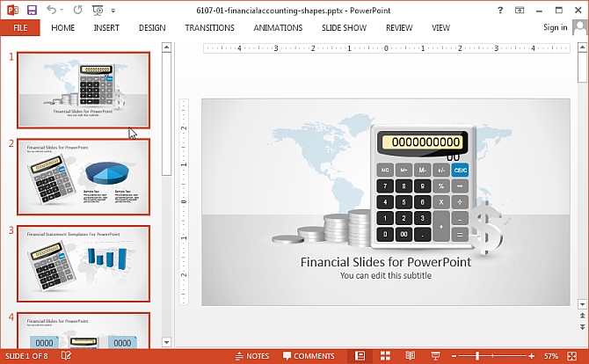Click slide panel scrollbar down arrow
This screenshot has width=589, height=364.
click(166, 342)
